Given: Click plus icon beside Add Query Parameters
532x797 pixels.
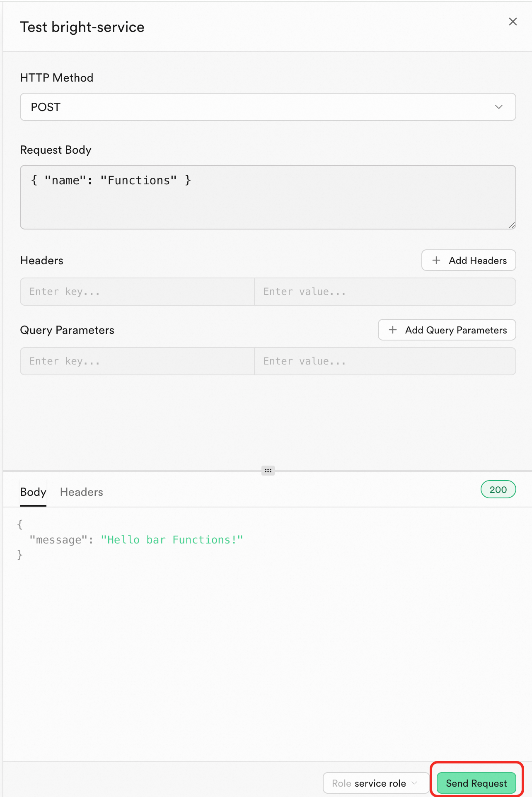Looking at the screenshot, I should pos(393,330).
